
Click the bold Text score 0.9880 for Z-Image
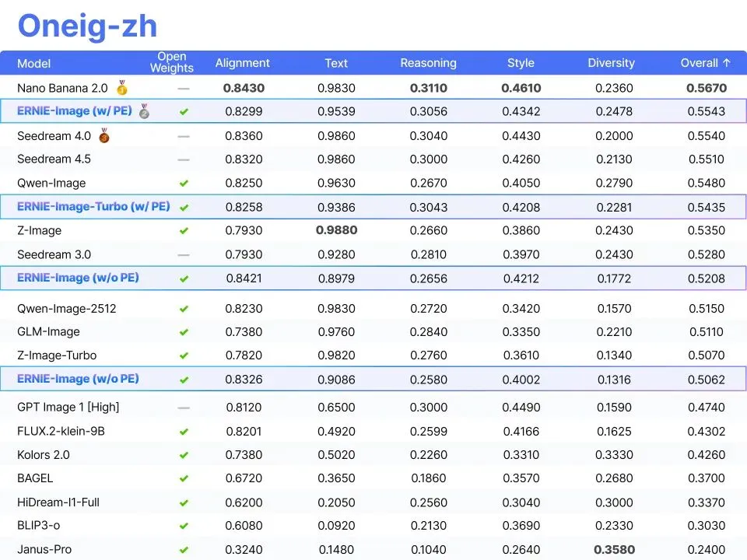[336, 230]
